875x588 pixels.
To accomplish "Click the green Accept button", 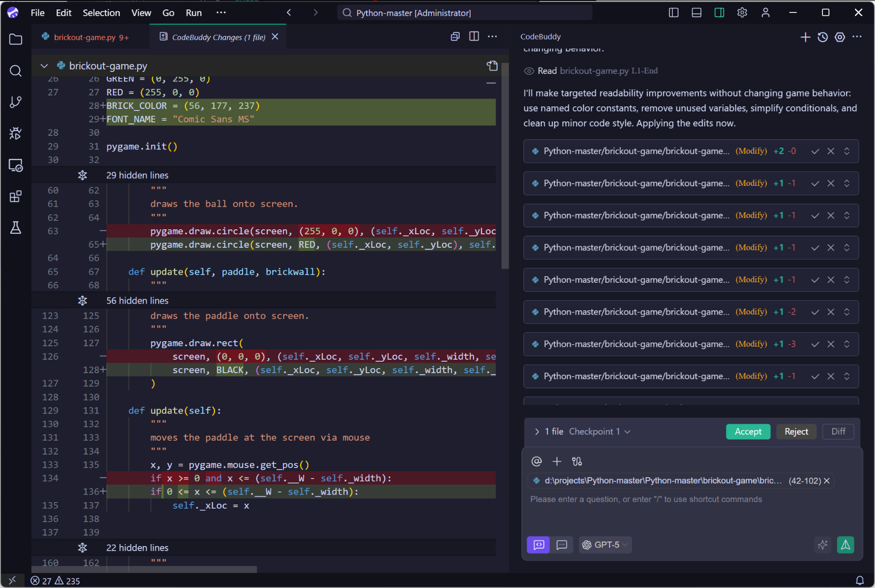I will tap(747, 432).
